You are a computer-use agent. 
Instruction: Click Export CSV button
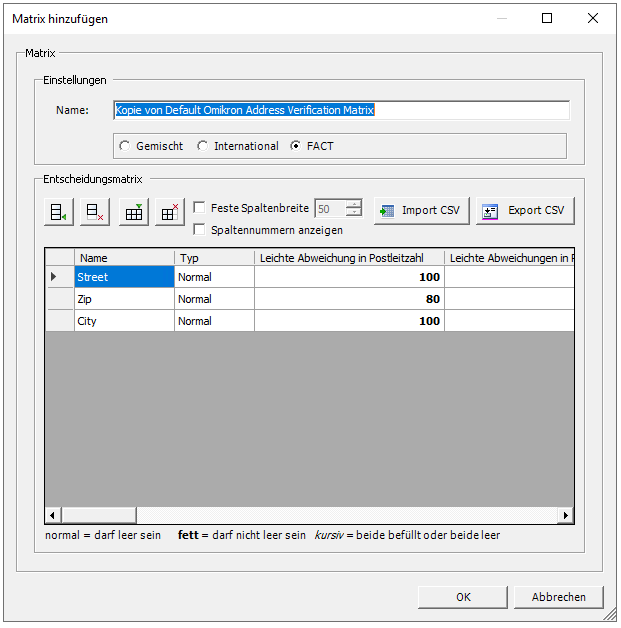point(525,211)
